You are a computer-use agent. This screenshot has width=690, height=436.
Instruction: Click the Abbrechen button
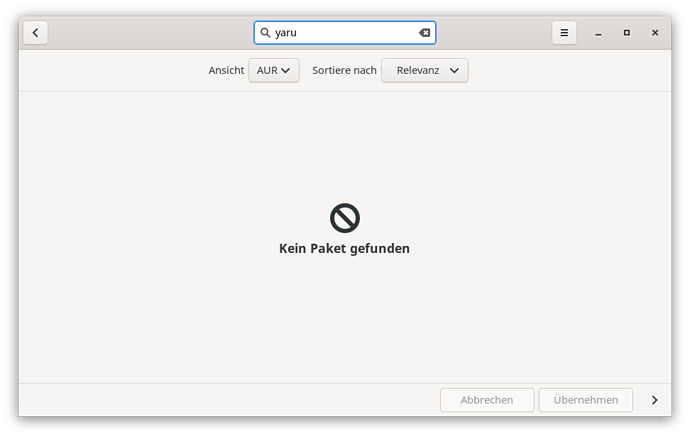[x=487, y=400]
